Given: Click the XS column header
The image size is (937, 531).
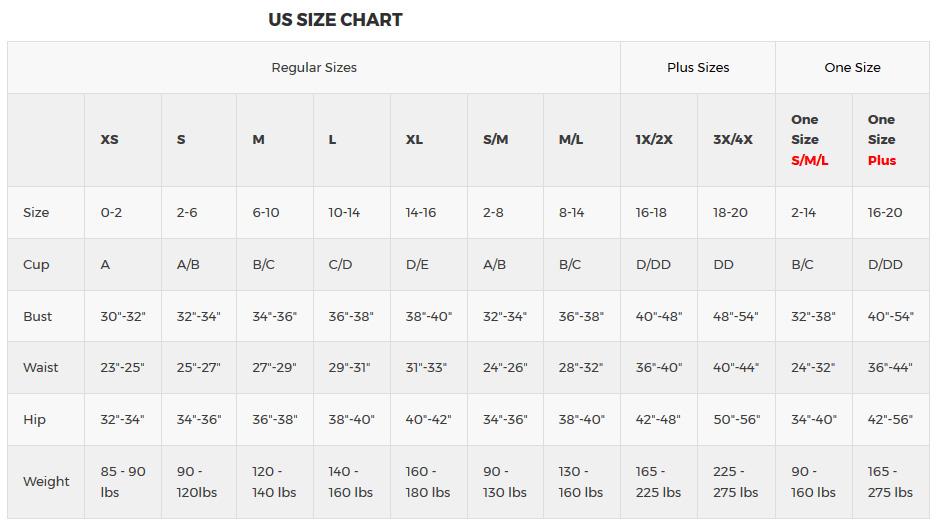Looking at the screenshot, I should 109,140.
